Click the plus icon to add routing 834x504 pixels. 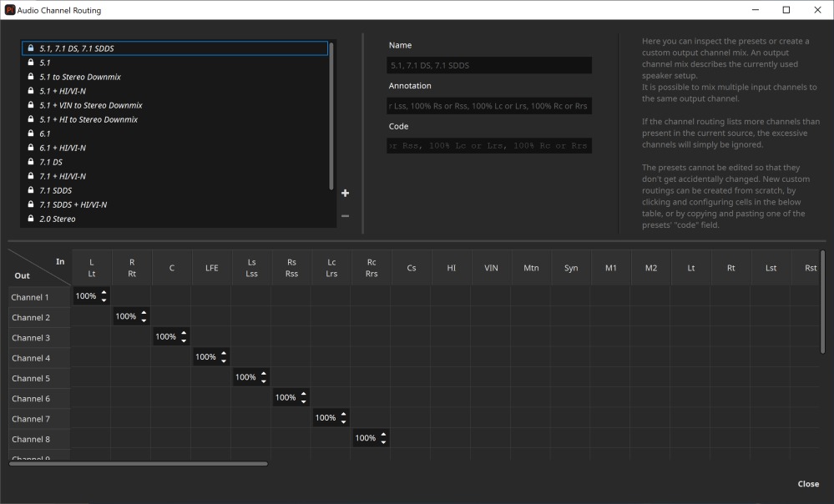click(345, 194)
